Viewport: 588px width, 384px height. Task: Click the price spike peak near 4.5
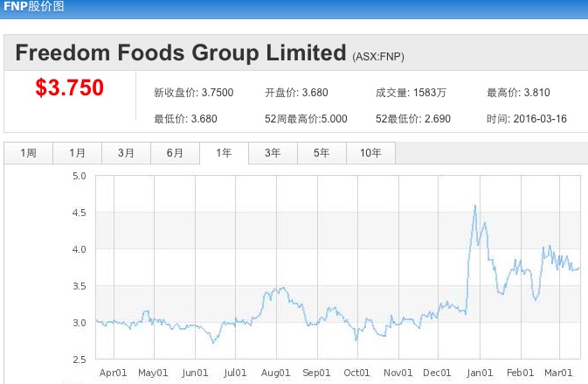[474, 206]
